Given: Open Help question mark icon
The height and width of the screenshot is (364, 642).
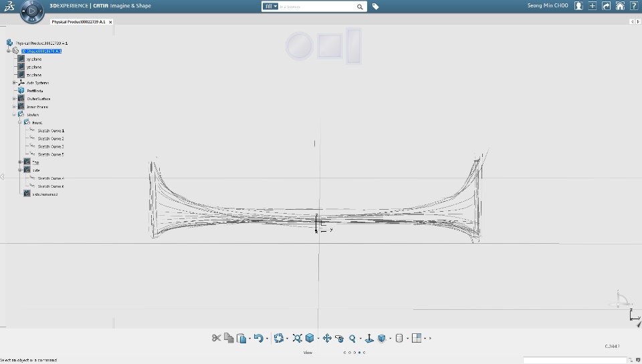Looking at the screenshot, I should (634, 6).
